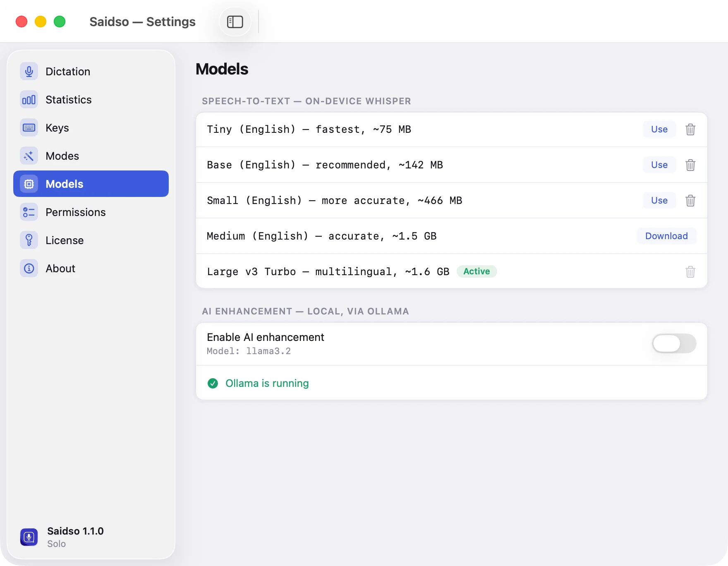
Task: Open the Statistics section
Action: [91, 100]
